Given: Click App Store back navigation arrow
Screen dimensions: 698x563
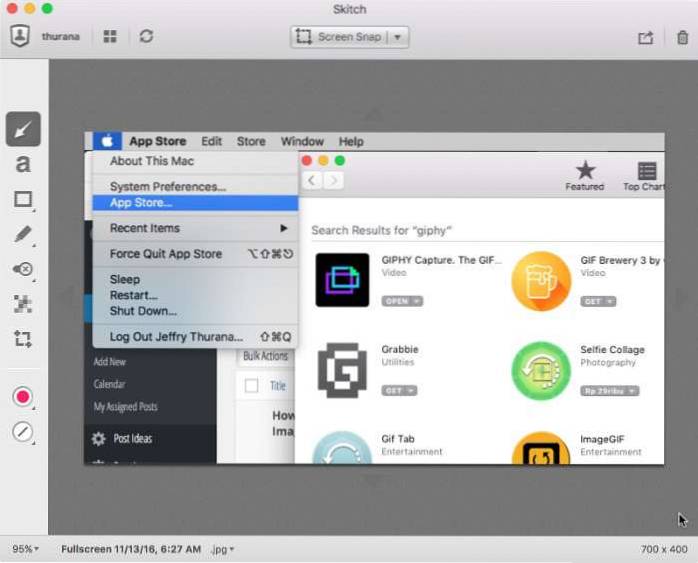Looking at the screenshot, I should (312, 180).
